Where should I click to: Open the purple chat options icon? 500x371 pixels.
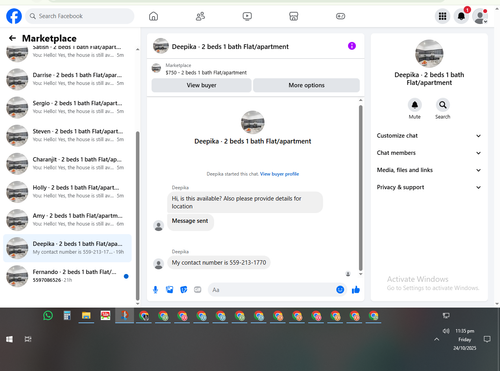pyautogui.click(x=352, y=46)
